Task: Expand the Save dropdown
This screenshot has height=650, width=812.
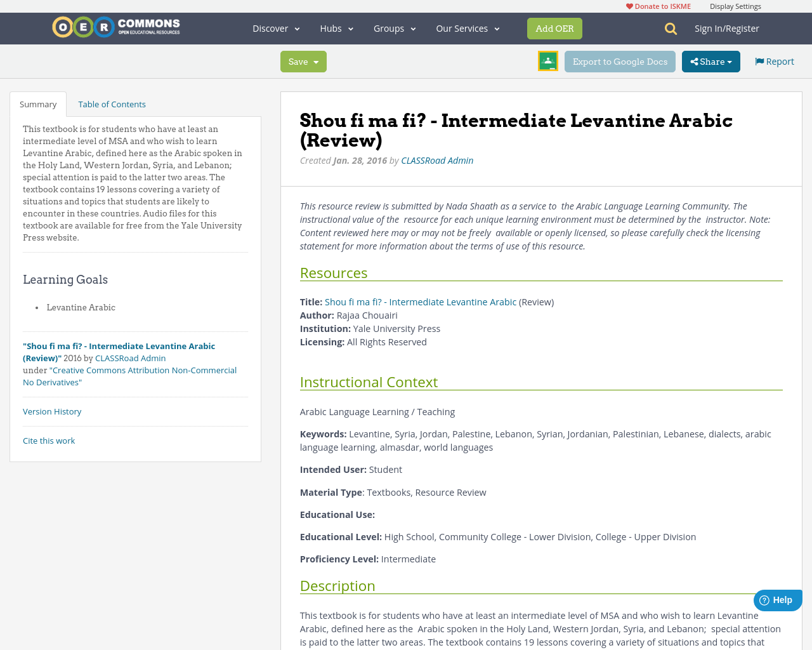Action: click(x=303, y=62)
